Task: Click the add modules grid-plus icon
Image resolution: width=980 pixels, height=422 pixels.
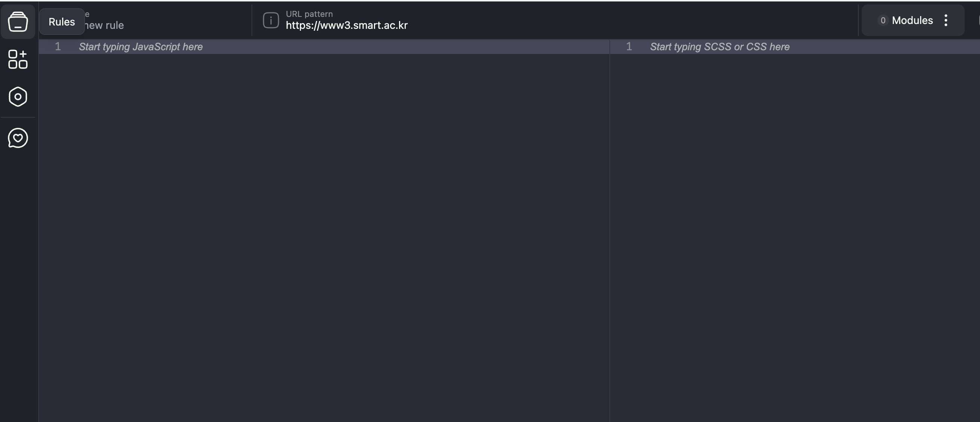Action: (x=18, y=60)
